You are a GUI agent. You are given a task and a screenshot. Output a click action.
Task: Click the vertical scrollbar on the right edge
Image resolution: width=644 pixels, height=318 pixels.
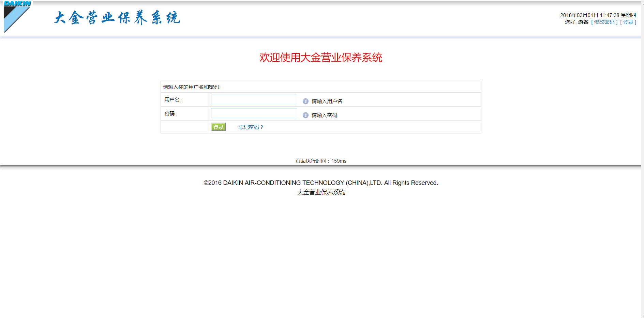[642, 159]
